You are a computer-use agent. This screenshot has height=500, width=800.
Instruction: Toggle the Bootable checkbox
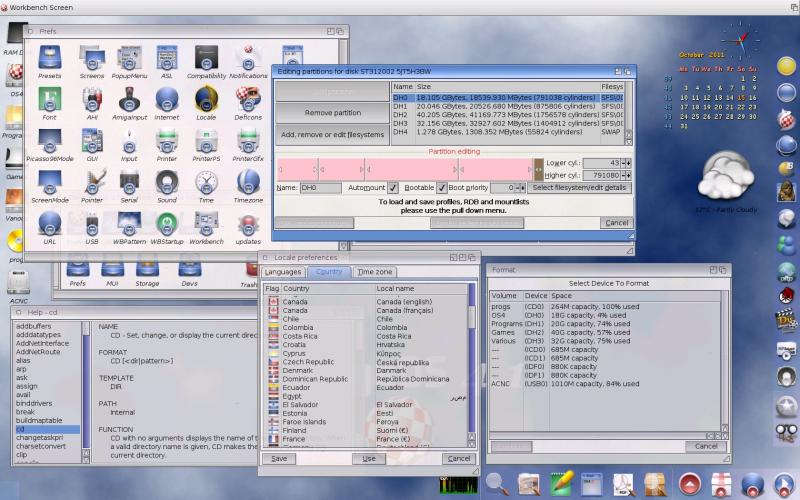[x=441, y=188]
